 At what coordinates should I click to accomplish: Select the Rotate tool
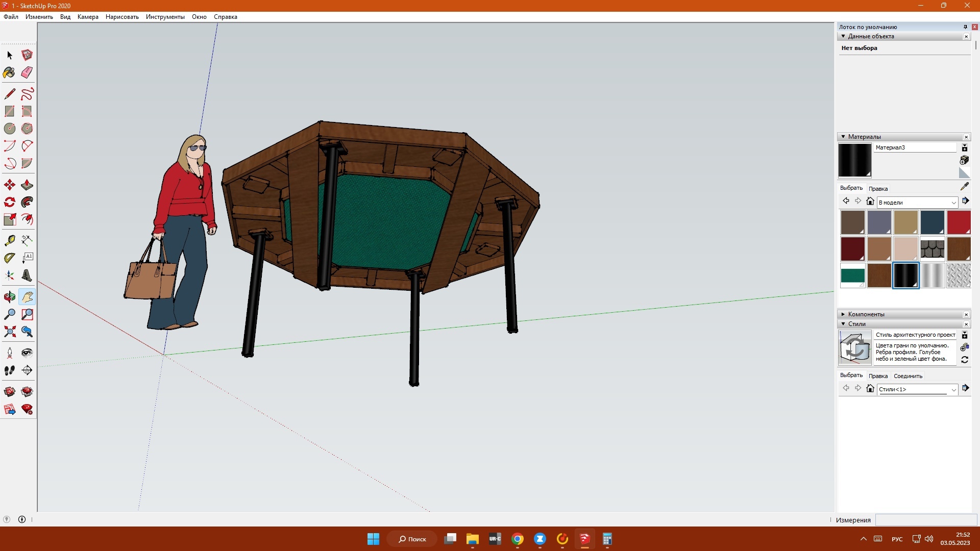tap(10, 202)
